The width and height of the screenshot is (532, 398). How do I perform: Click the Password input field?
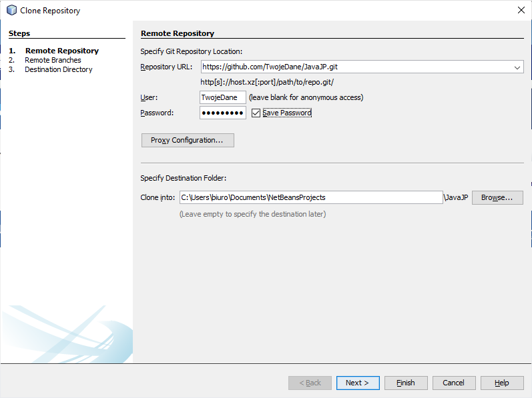(x=222, y=113)
